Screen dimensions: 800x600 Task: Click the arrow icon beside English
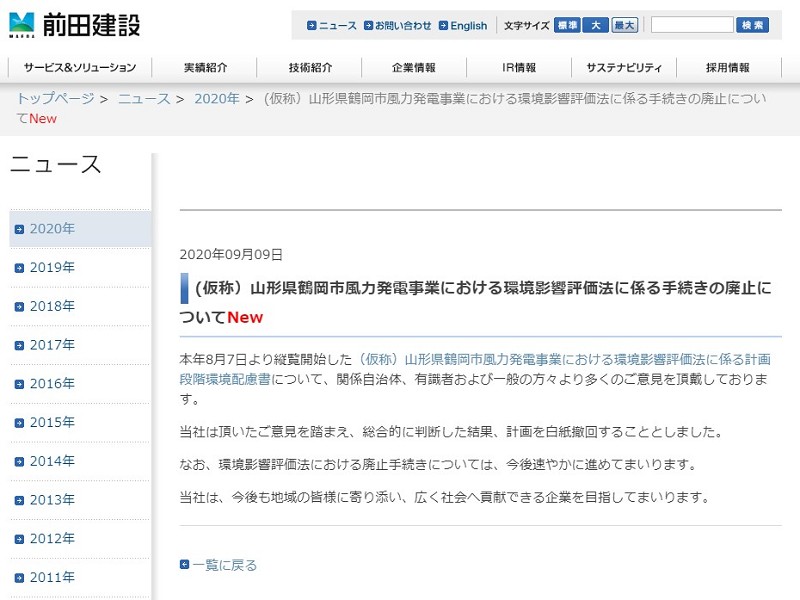443,26
